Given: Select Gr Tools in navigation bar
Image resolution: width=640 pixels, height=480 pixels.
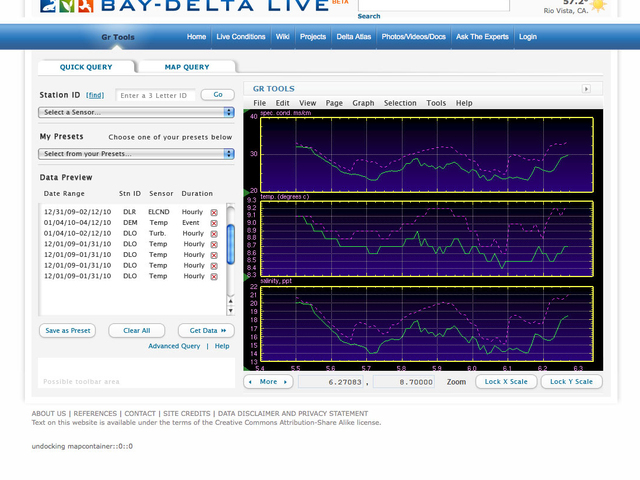Looking at the screenshot, I should (x=118, y=37).
